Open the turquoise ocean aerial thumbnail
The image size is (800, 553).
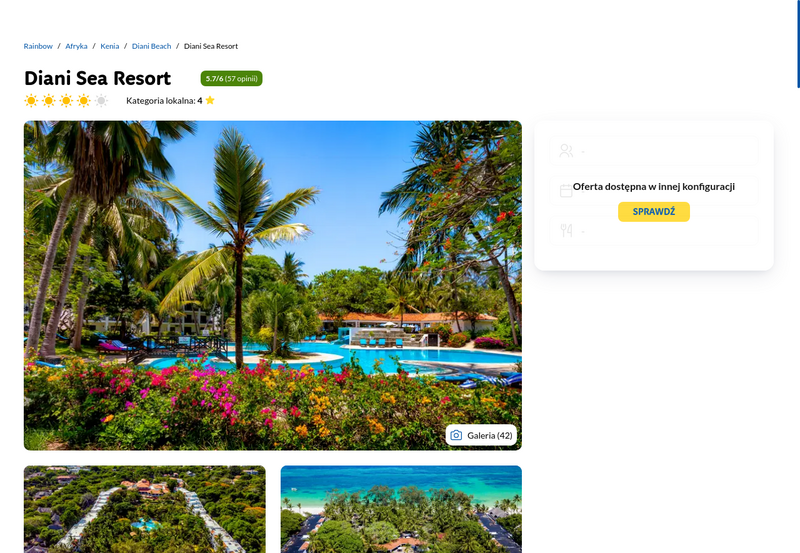pos(402,509)
